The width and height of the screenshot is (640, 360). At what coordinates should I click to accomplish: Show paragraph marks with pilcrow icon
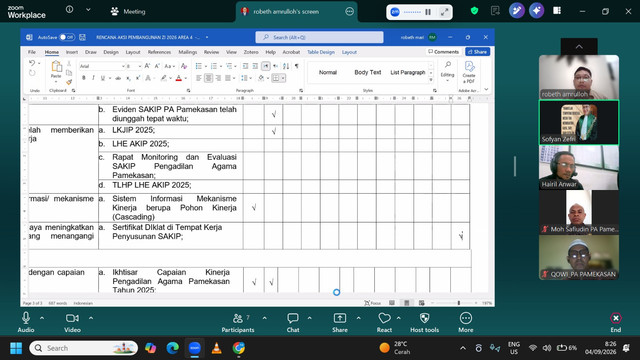(x=297, y=66)
